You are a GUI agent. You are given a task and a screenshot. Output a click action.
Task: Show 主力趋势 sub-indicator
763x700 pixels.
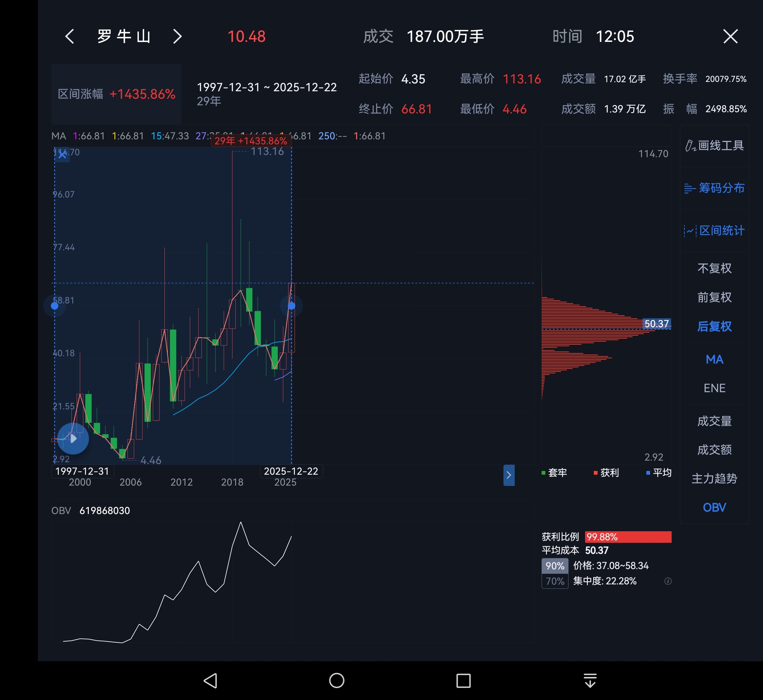[714, 479]
